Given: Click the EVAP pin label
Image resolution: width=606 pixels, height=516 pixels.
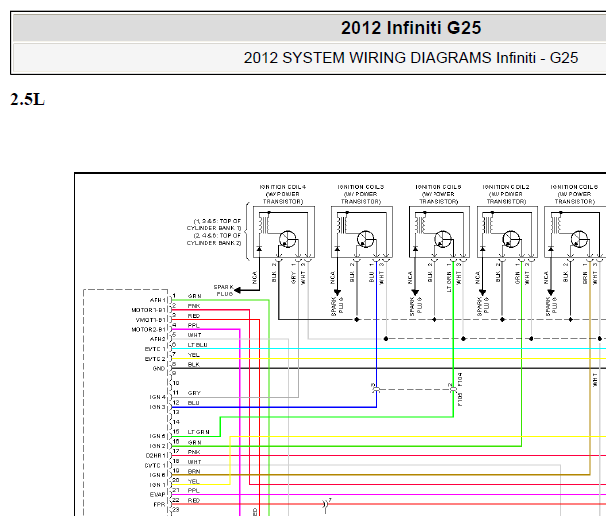Looking at the screenshot, I should click(158, 495).
